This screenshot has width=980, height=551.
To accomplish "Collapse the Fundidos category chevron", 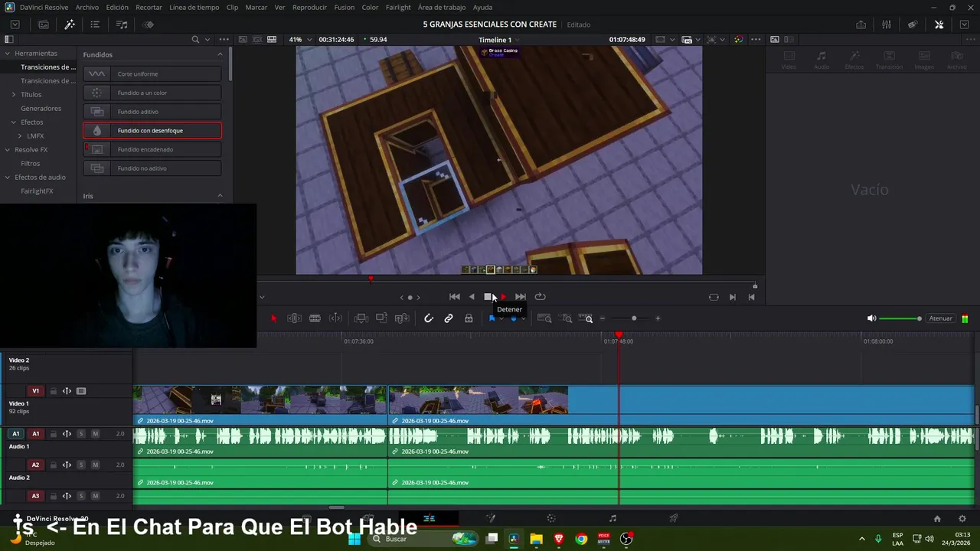I will pyautogui.click(x=220, y=54).
